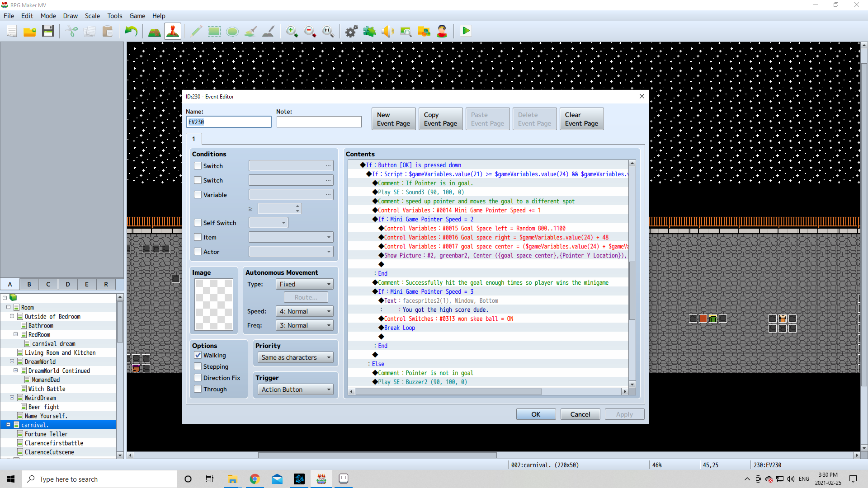Enable the first Switch condition checkbox

pos(198,166)
